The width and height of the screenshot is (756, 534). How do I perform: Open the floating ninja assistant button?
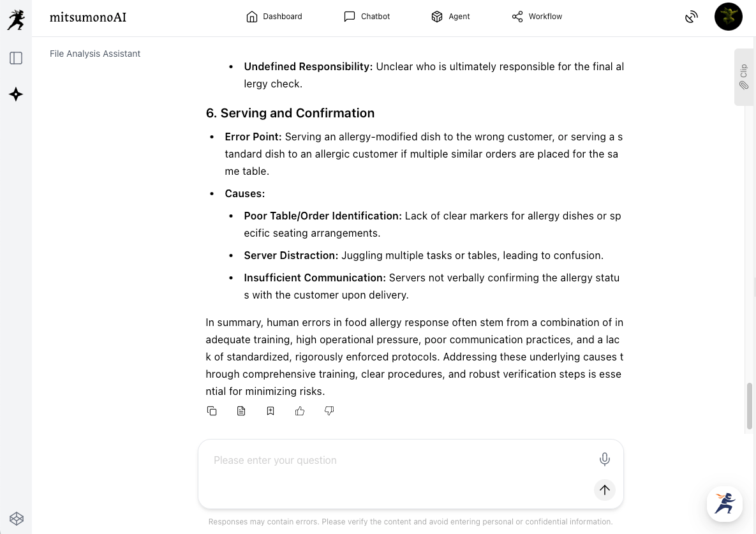tap(725, 504)
